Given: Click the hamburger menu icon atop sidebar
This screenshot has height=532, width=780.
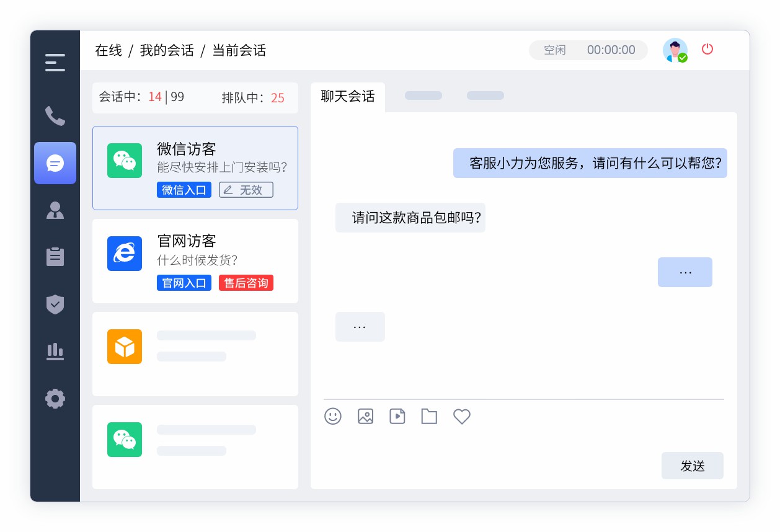Looking at the screenshot, I should tap(55, 63).
